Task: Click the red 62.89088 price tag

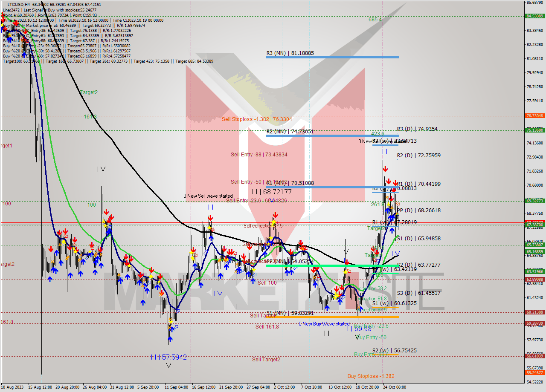Action: click(x=534, y=280)
